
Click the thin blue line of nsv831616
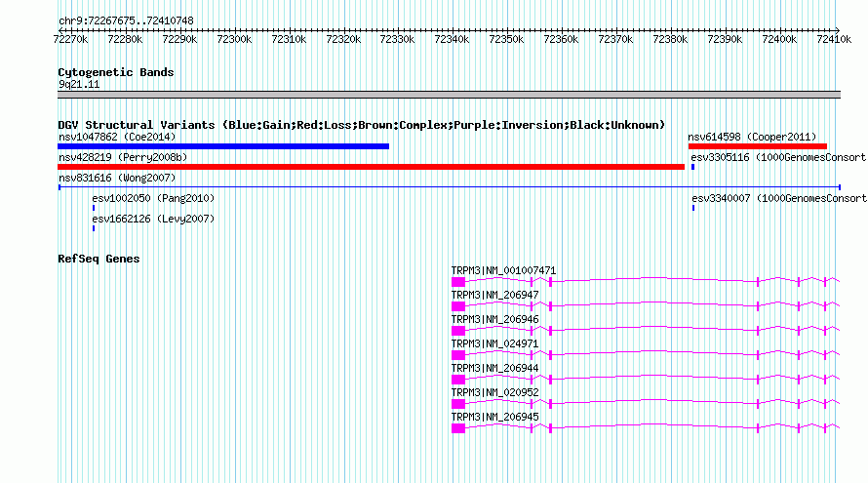[x=449, y=187]
